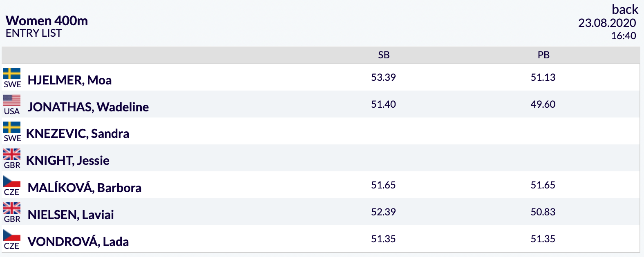Open NIELSEN, Laviai profile

(71, 215)
